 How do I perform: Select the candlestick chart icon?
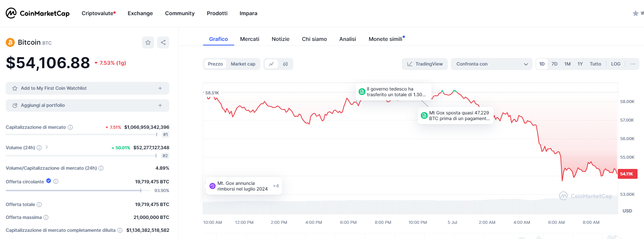tap(285, 64)
